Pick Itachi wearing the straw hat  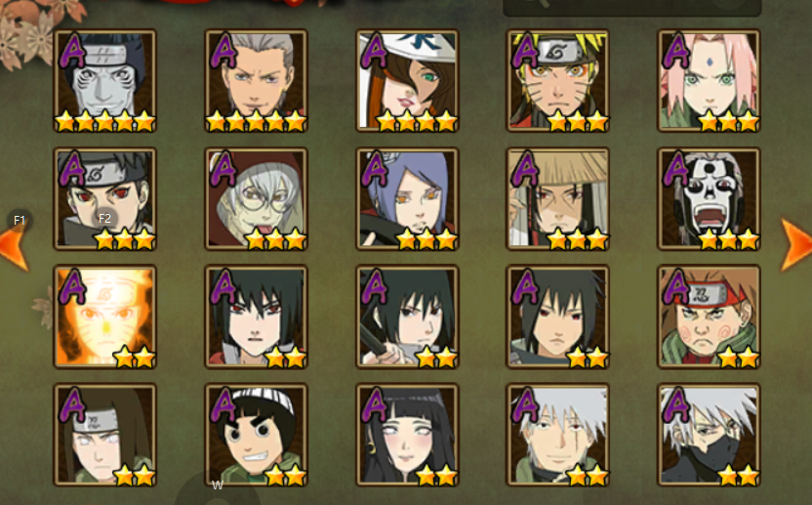point(557,199)
